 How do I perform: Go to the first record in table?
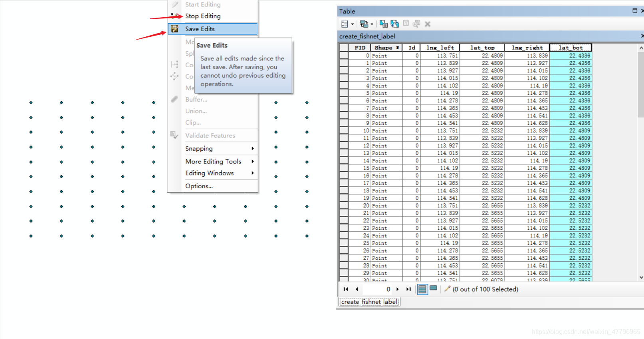346,289
